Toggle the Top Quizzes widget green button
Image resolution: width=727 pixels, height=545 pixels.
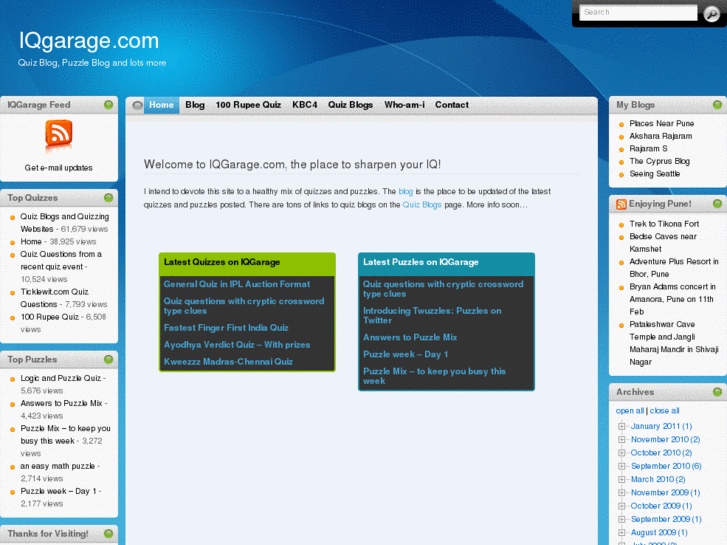(x=108, y=198)
